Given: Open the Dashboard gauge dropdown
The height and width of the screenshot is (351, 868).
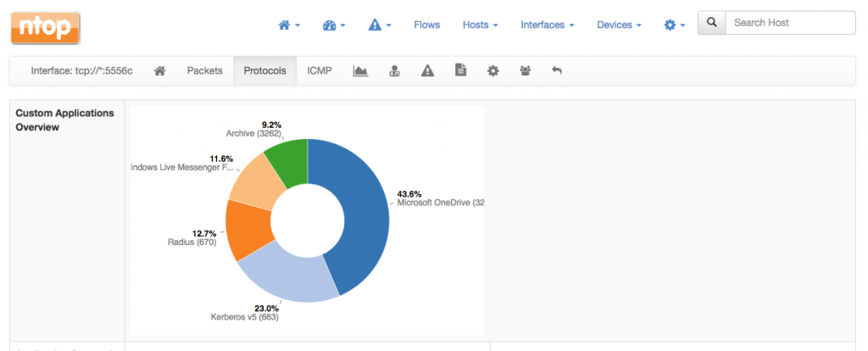Looking at the screenshot, I should (334, 25).
